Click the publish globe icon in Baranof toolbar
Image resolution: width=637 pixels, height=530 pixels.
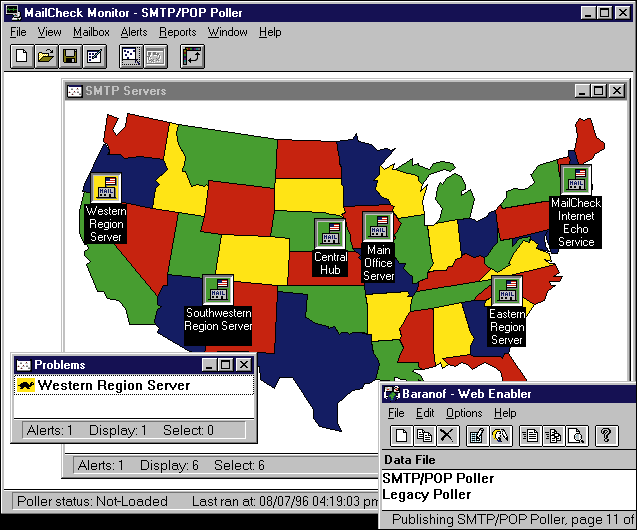500,436
